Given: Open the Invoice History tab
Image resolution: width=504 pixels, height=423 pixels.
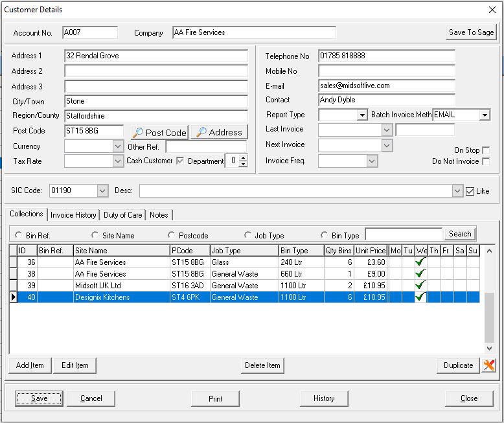Looking at the screenshot, I should (x=73, y=215).
